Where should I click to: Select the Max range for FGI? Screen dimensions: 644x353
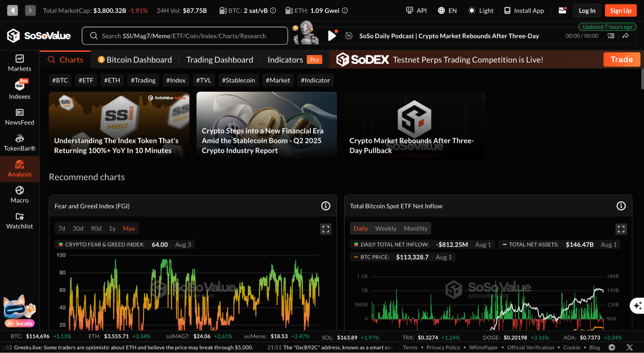[x=129, y=228]
